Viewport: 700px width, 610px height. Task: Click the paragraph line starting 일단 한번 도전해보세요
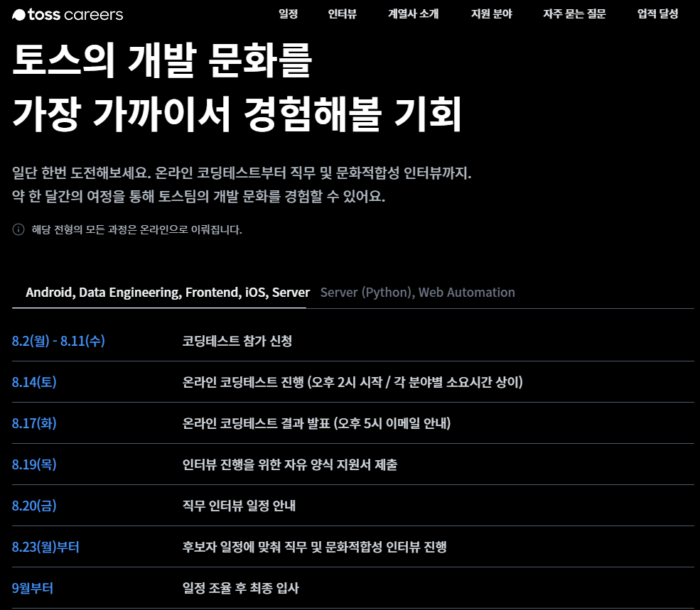coord(242,173)
